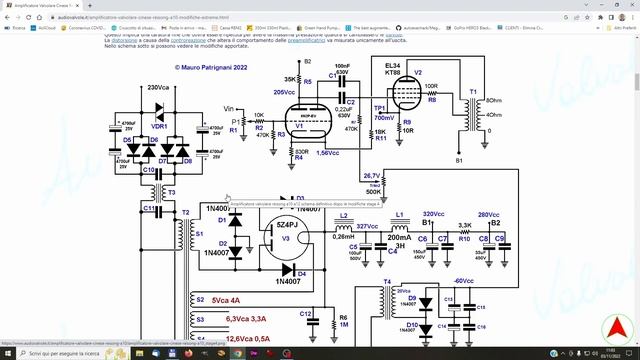
Task: Open a new browser tab
Action: [x=90, y=6]
